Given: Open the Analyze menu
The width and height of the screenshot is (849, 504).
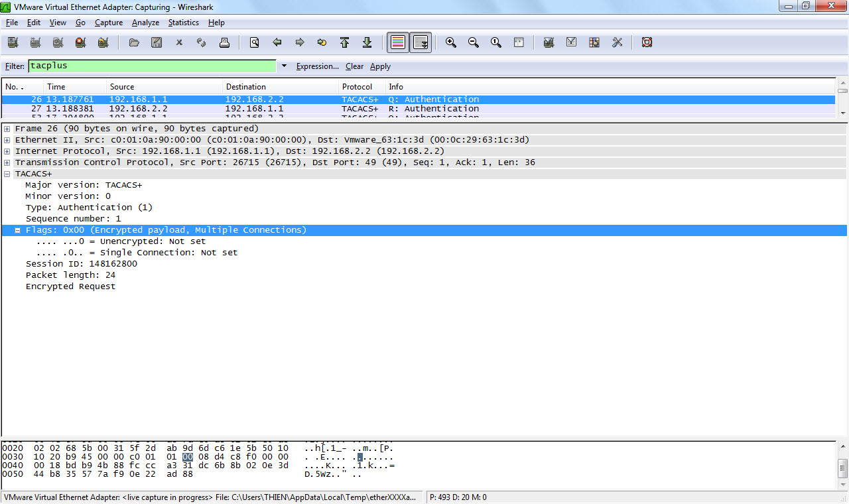Looking at the screenshot, I should tap(145, 23).
